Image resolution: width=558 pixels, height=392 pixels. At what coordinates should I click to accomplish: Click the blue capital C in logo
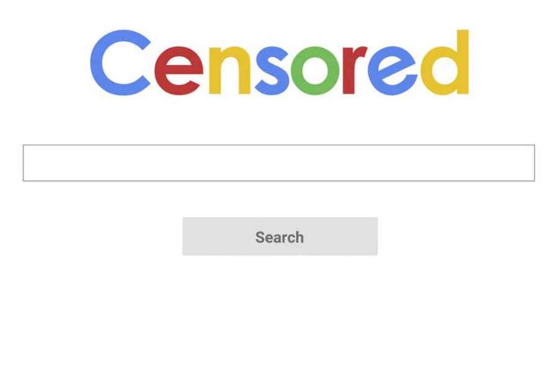[x=120, y=63]
